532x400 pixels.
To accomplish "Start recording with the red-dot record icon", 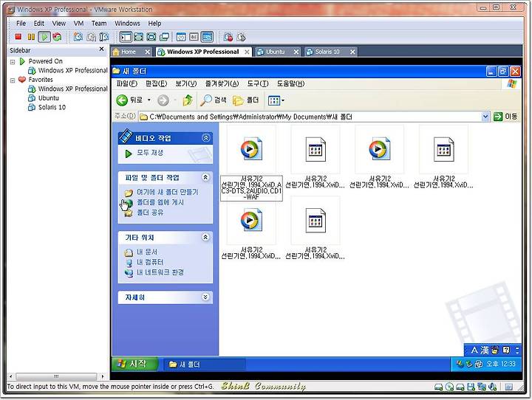I will point(228,37).
